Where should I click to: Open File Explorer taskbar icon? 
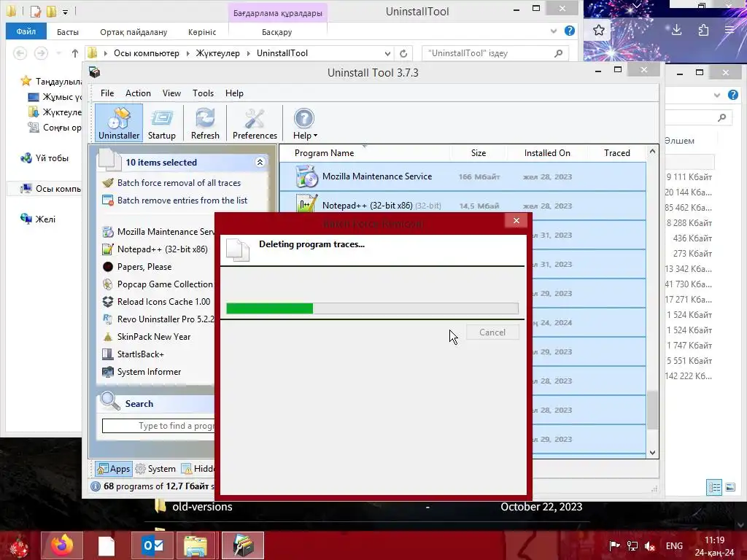pyautogui.click(x=196, y=545)
